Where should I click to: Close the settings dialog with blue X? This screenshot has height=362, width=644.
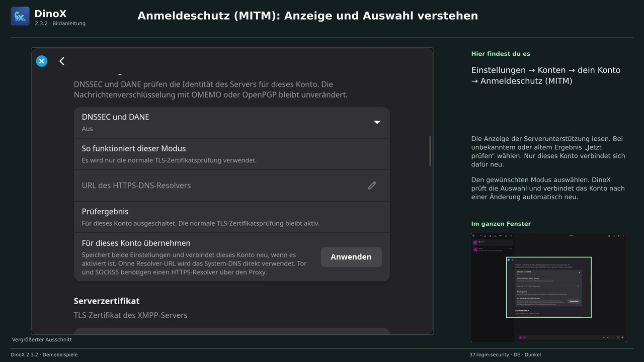pos(42,61)
